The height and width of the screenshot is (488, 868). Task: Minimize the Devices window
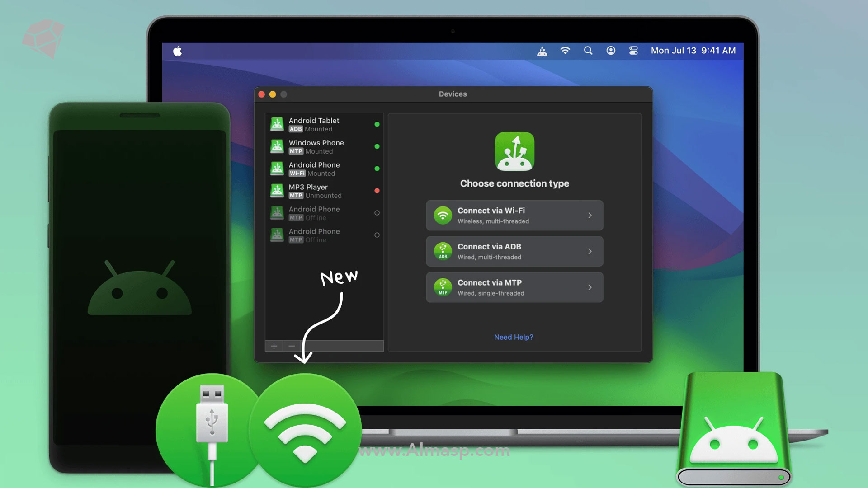tap(273, 94)
